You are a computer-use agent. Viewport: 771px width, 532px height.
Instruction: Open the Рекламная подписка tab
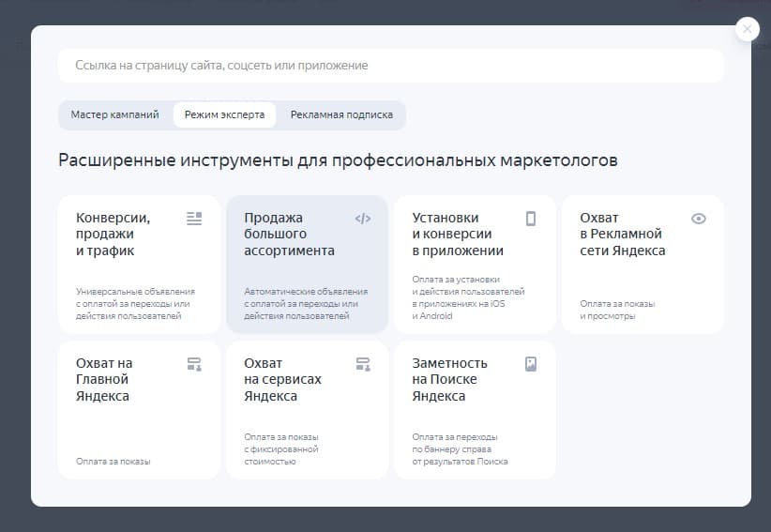(341, 115)
